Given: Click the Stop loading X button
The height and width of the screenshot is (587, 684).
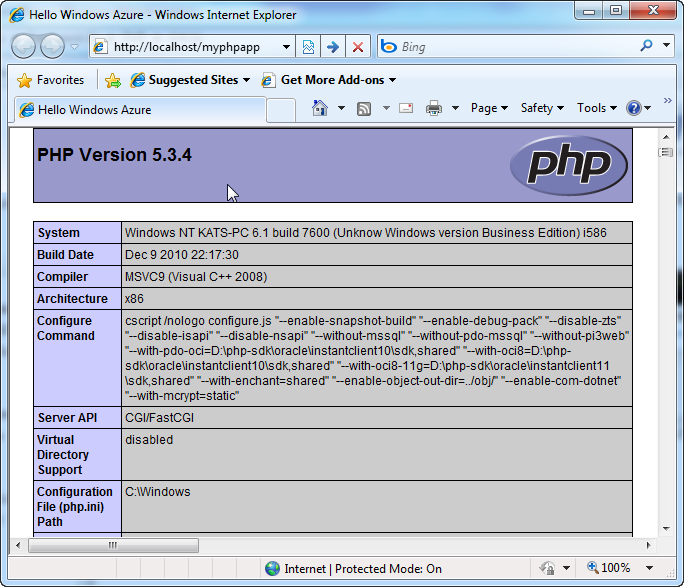Looking at the screenshot, I should [358, 46].
